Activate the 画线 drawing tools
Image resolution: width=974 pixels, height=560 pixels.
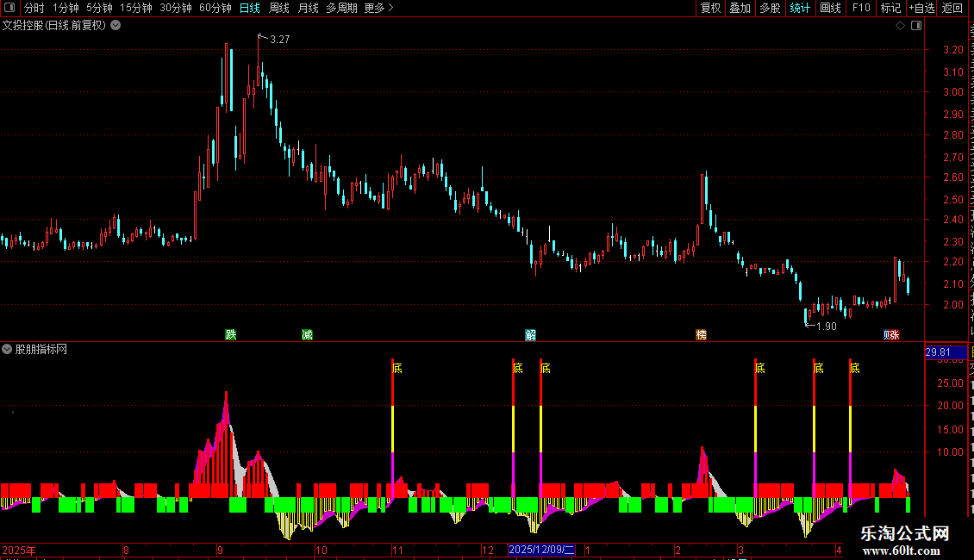pyautogui.click(x=830, y=8)
